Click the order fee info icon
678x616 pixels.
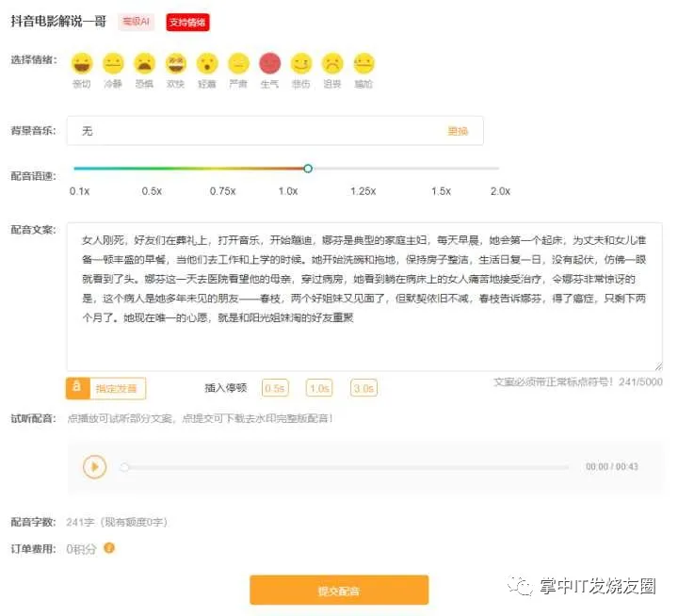109,547
